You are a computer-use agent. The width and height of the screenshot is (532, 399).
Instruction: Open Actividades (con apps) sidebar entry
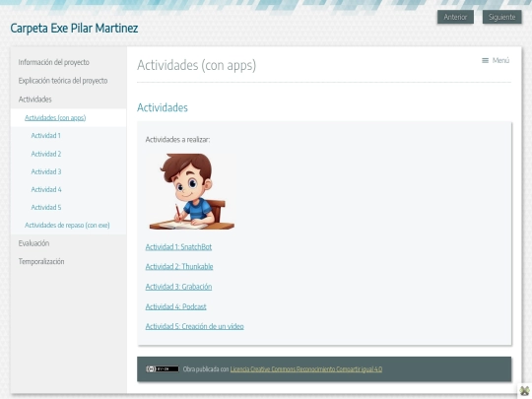[x=55, y=118]
